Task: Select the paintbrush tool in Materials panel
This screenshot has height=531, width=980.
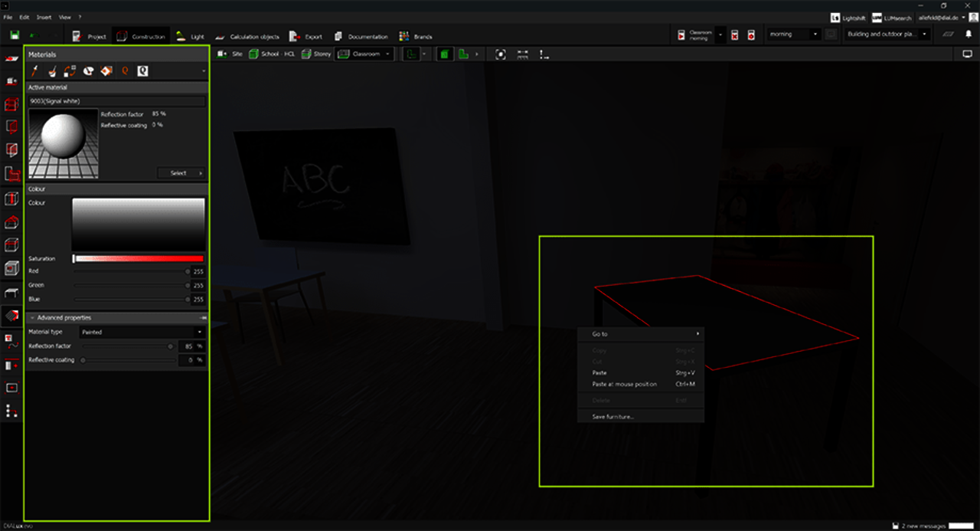Action: pyautogui.click(x=34, y=71)
